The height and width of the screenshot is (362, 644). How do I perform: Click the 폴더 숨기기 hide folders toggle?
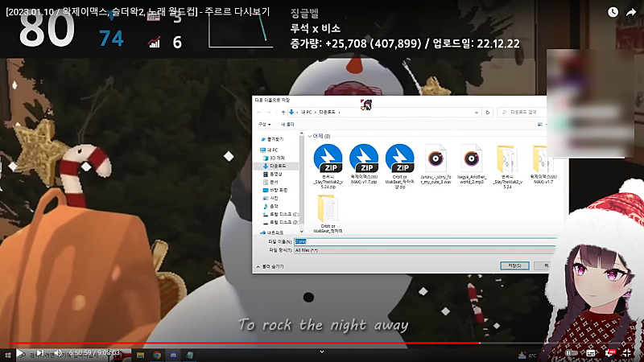(270, 267)
